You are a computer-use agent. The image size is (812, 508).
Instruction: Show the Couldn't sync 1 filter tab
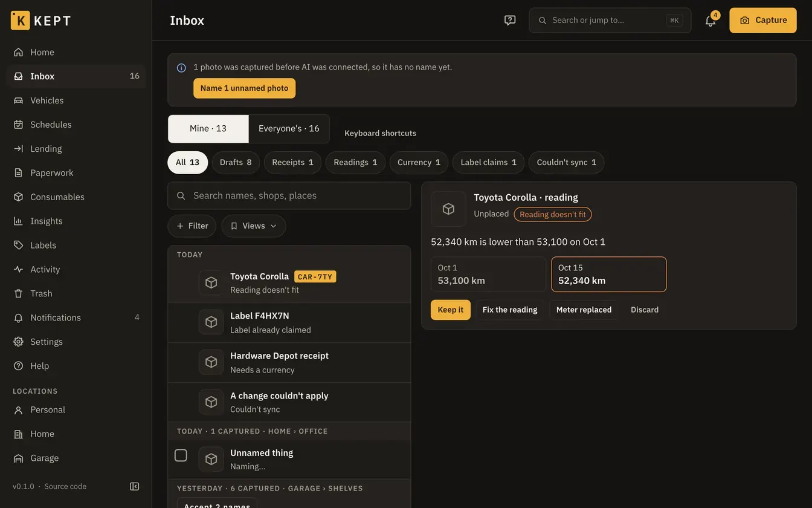point(567,163)
